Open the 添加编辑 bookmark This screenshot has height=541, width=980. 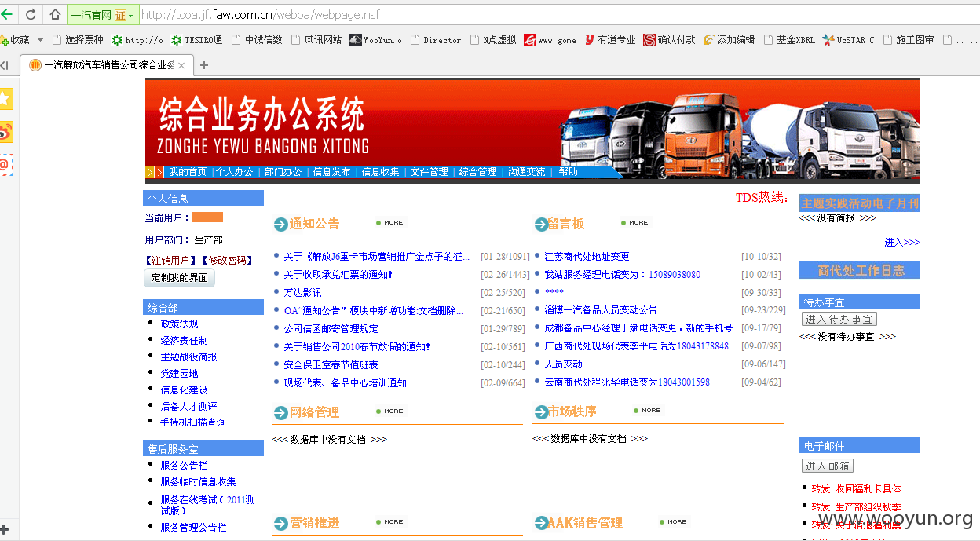pos(729,40)
